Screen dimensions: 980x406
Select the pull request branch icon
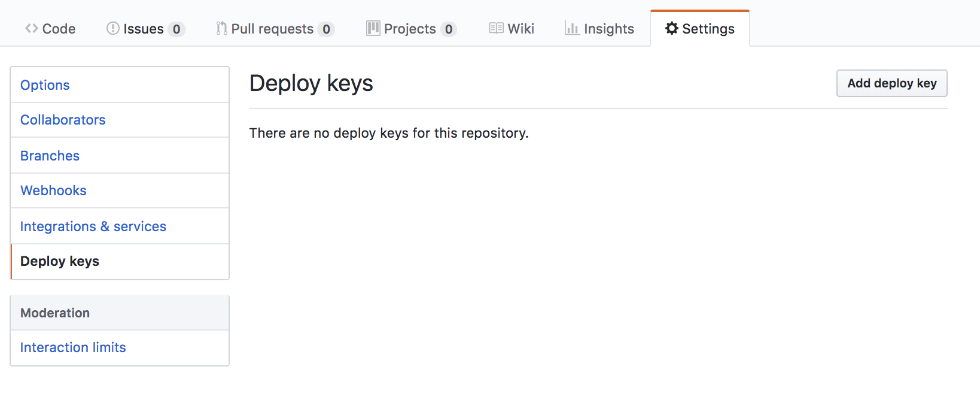221,28
